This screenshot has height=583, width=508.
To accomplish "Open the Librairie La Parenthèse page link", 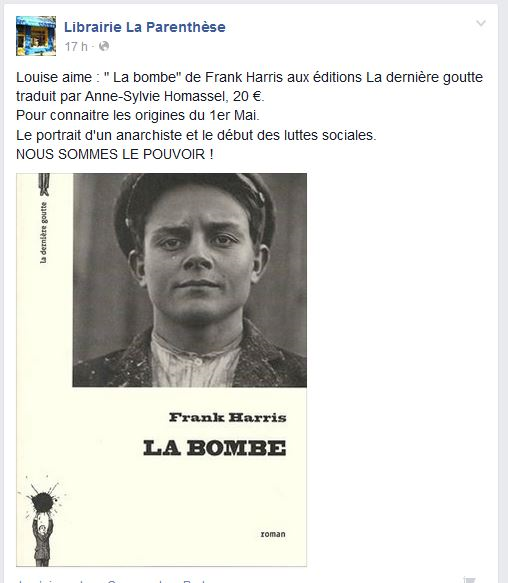I will tap(145, 27).
